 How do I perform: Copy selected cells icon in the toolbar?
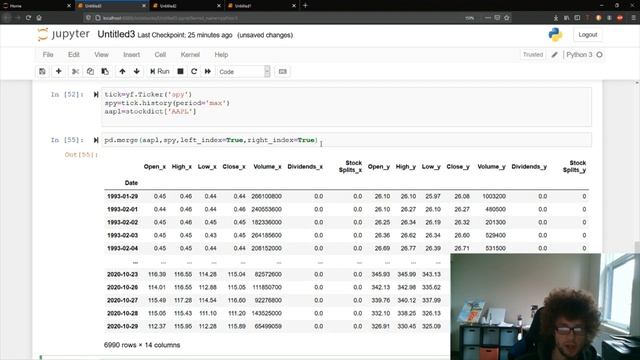tap(90, 71)
